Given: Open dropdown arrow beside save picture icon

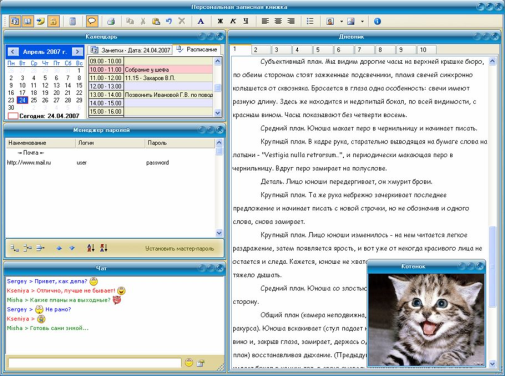Looking at the screenshot, I should point(362,22).
